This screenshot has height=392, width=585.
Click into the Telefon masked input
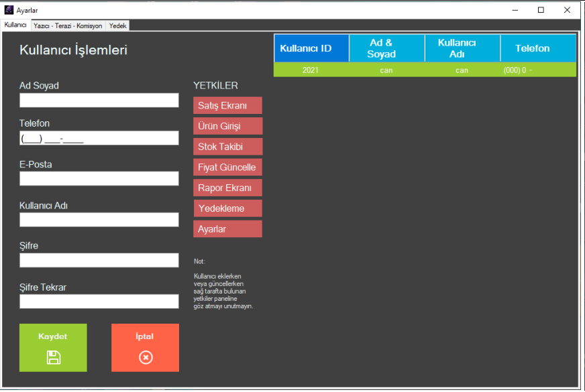[x=99, y=138]
